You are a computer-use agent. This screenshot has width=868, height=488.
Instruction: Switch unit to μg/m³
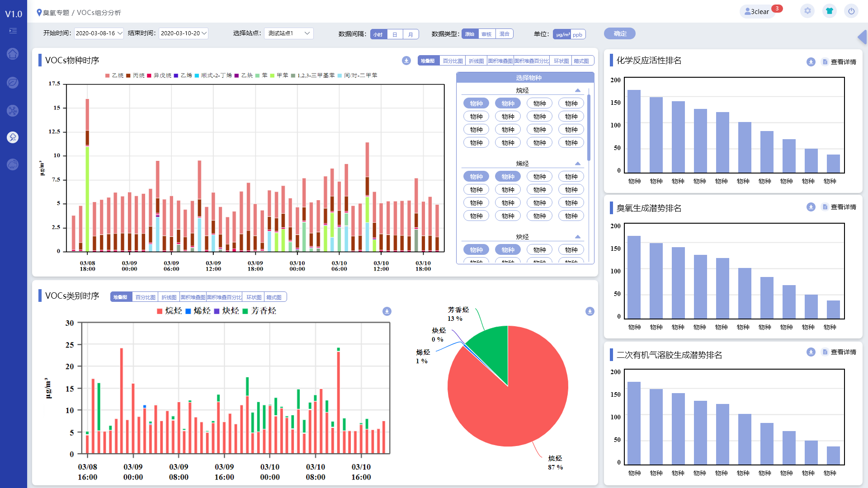562,34
